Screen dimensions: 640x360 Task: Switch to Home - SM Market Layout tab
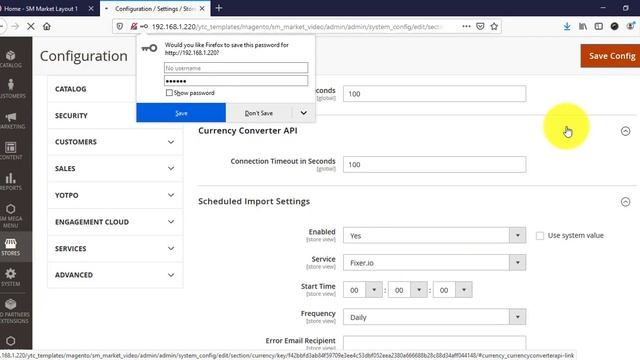(41, 8)
